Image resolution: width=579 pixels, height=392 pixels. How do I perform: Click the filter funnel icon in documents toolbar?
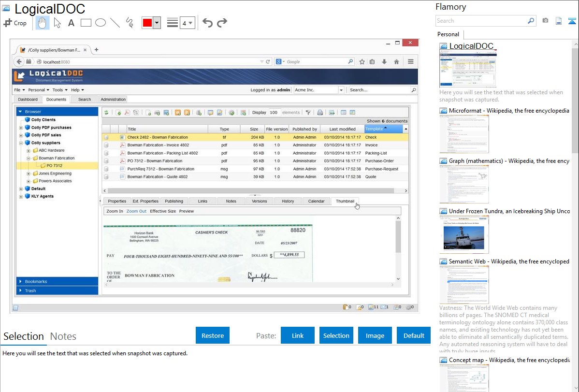click(x=308, y=113)
